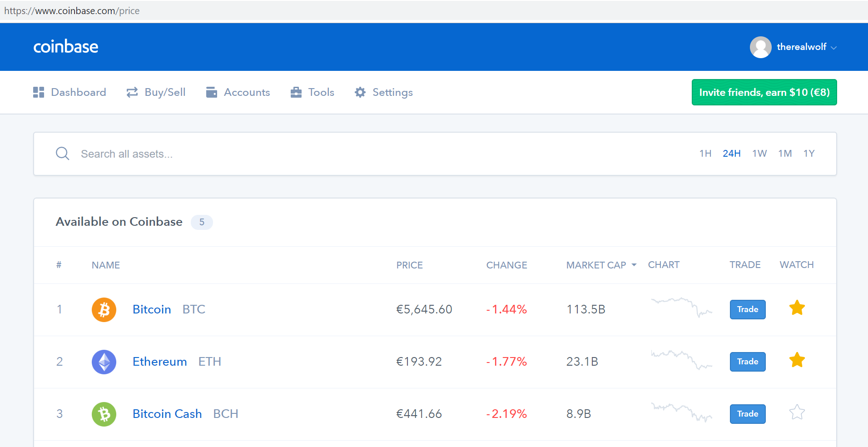Select the 1H time range
The image size is (868, 447).
point(705,154)
